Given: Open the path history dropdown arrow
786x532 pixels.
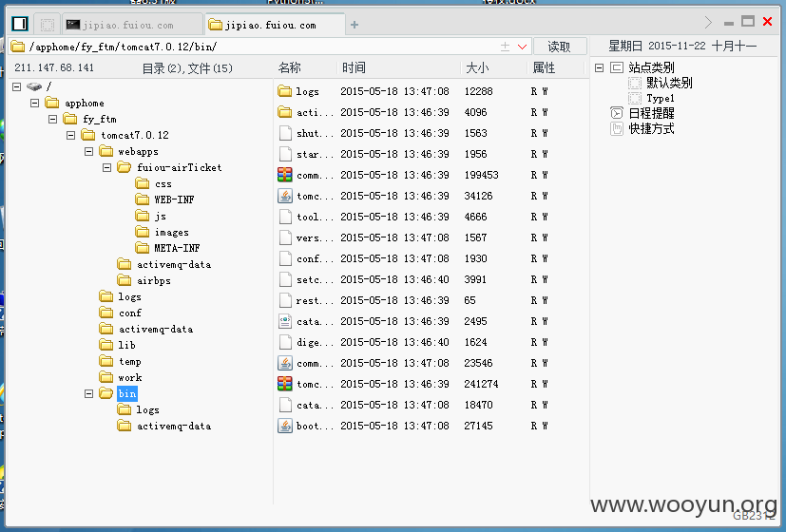Looking at the screenshot, I should click(x=523, y=47).
